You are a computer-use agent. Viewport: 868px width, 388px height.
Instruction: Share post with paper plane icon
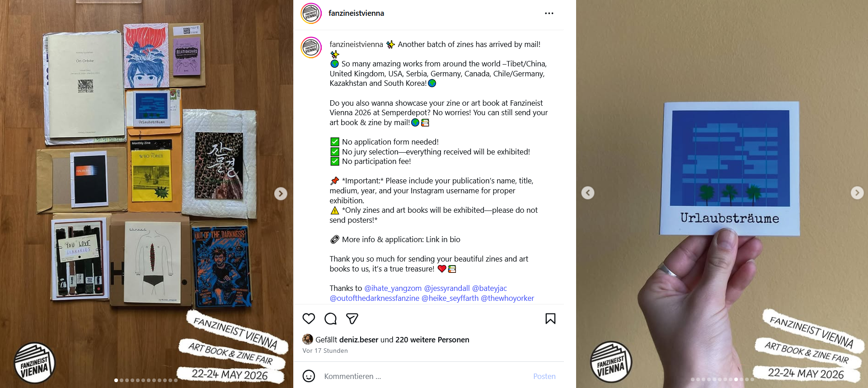(352, 318)
